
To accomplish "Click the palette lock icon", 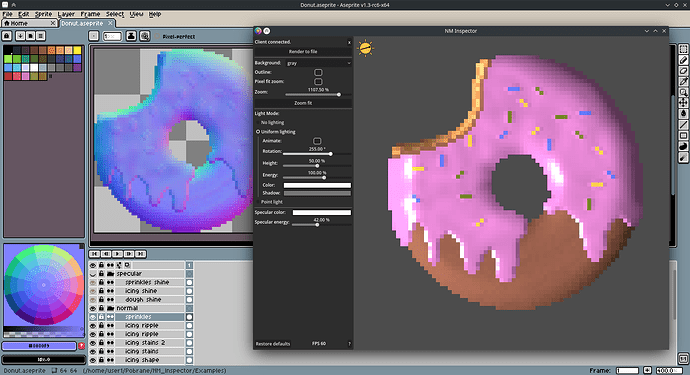I will coord(7,36).
